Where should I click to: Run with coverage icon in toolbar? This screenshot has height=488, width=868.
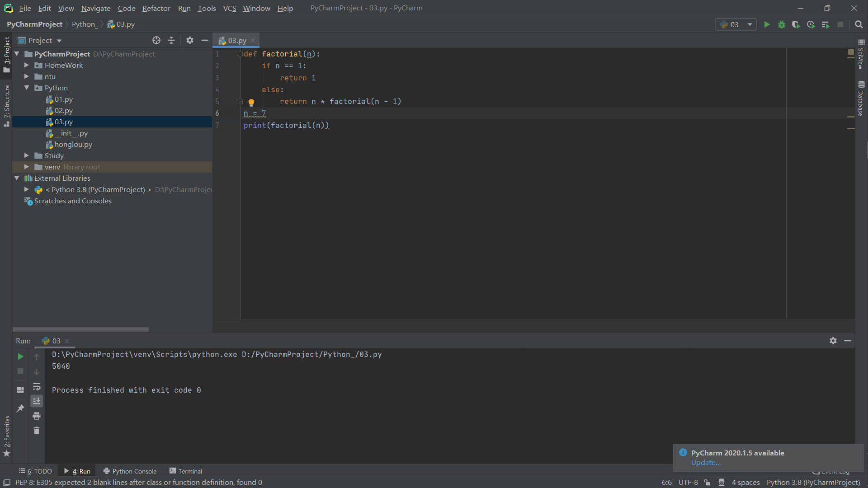[796, 24]
